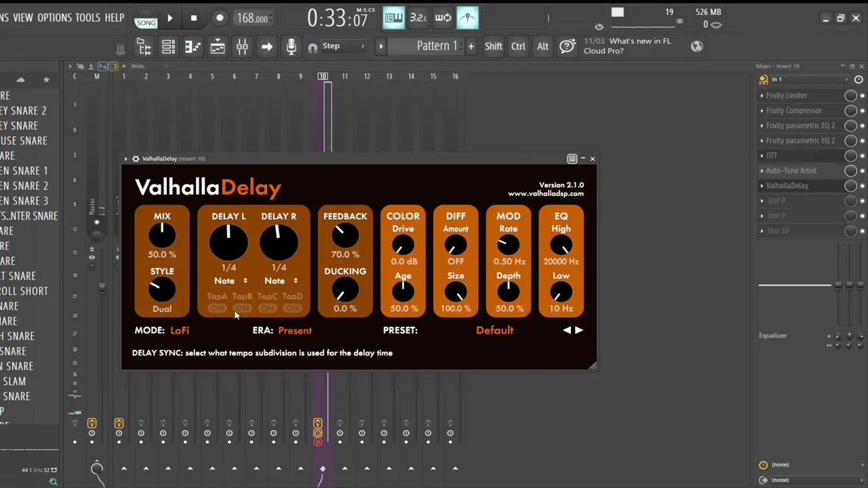This screenshot has height=488, width=868.
Task: Toggle the 3.2.1 countdown icon
Action: (418, 18)
